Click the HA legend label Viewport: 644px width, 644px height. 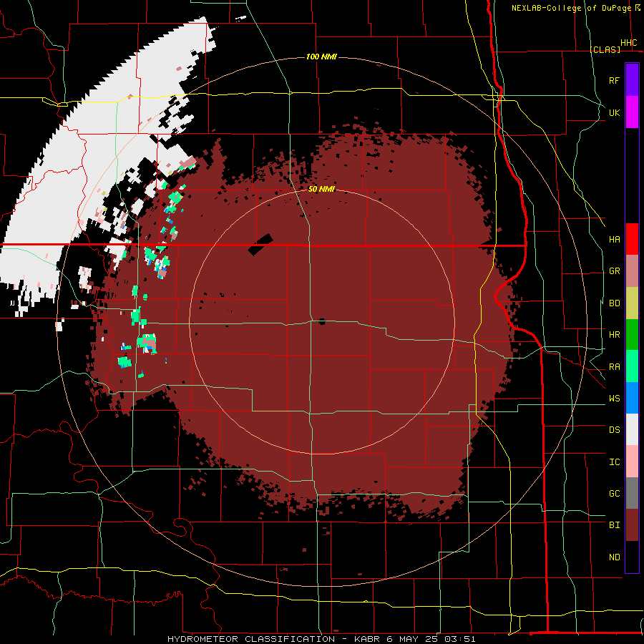click(x=615, y=240)
